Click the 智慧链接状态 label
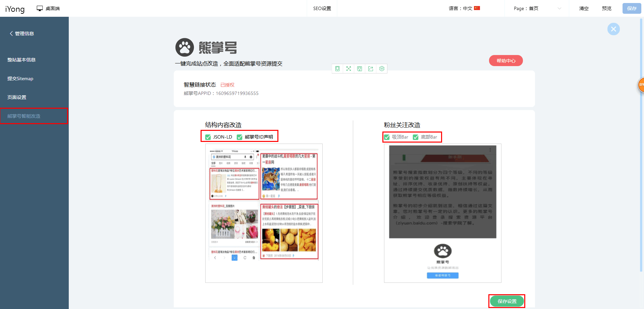Image resolution: width=644 pixels, height=309 pixels. [200, 85]
